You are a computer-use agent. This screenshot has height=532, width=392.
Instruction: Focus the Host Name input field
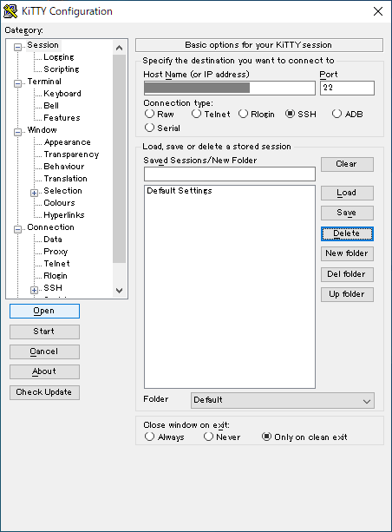pyautogui.click(x=230, y=88)
